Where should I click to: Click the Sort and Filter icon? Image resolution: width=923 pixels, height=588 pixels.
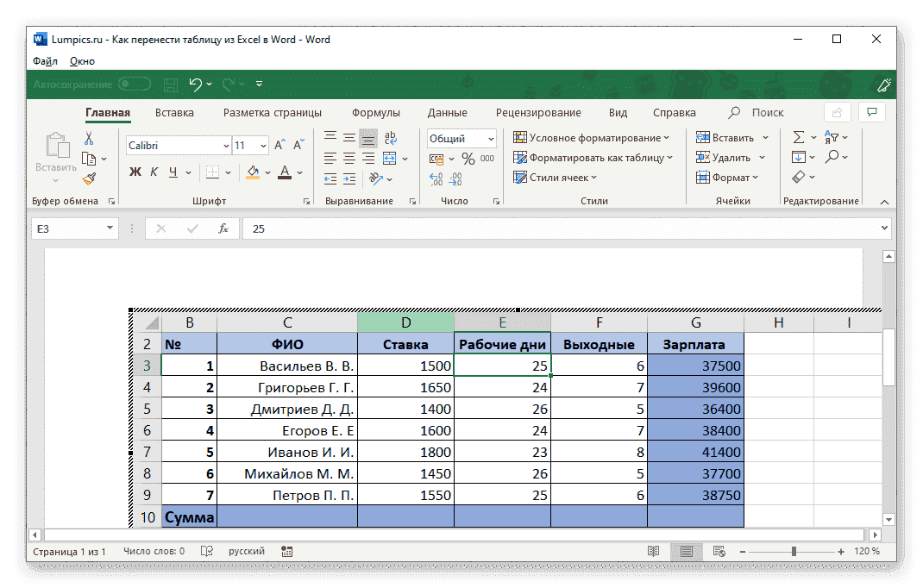click(831, 137)
